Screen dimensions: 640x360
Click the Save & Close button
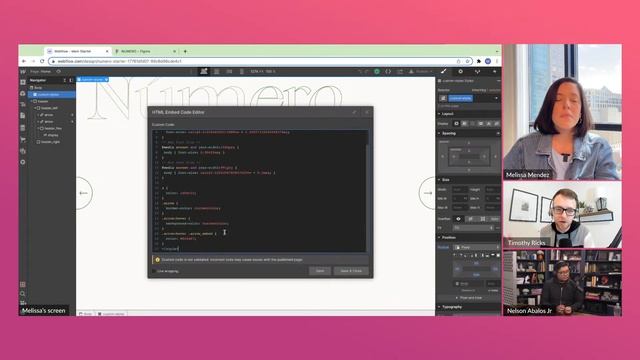coord(351,271)
